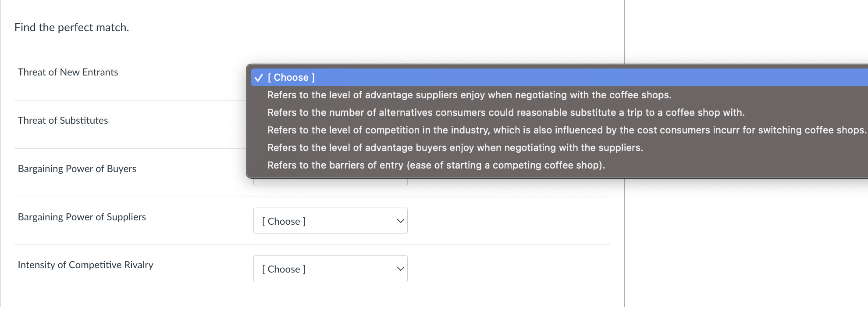The image size is (868, 309).
Task: Select the highlighted [ Choose ] menu option
Action: coord(559,77)
